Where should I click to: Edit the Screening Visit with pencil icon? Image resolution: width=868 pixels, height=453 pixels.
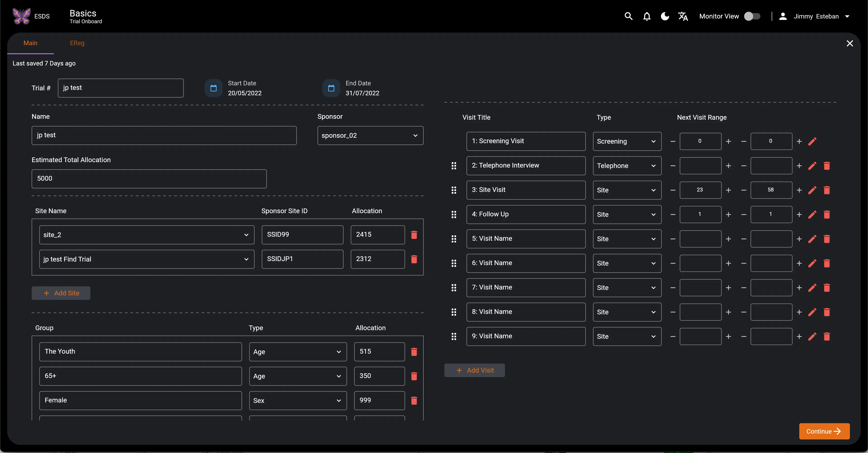(812, 141)
